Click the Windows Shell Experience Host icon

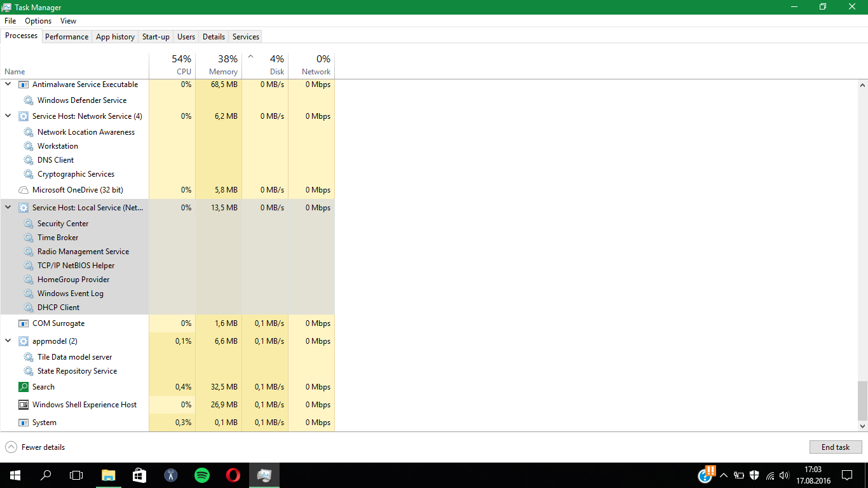24,405
